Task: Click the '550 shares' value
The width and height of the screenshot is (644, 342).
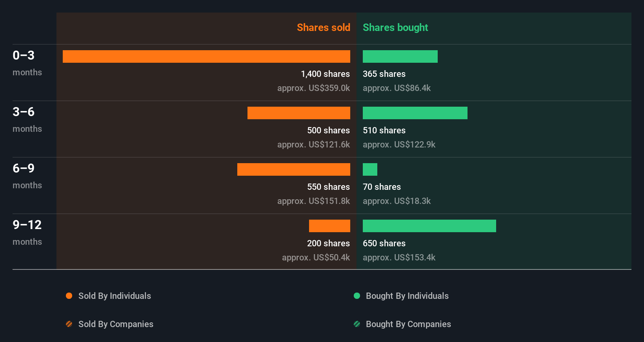Action: coord(328,187)
